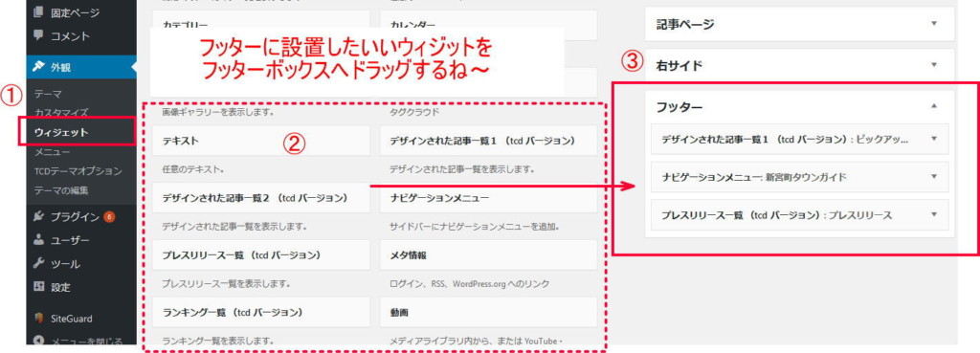This screenshot has width=980, height=353.
Task: Click the フッター section heading
Action: 679,107
